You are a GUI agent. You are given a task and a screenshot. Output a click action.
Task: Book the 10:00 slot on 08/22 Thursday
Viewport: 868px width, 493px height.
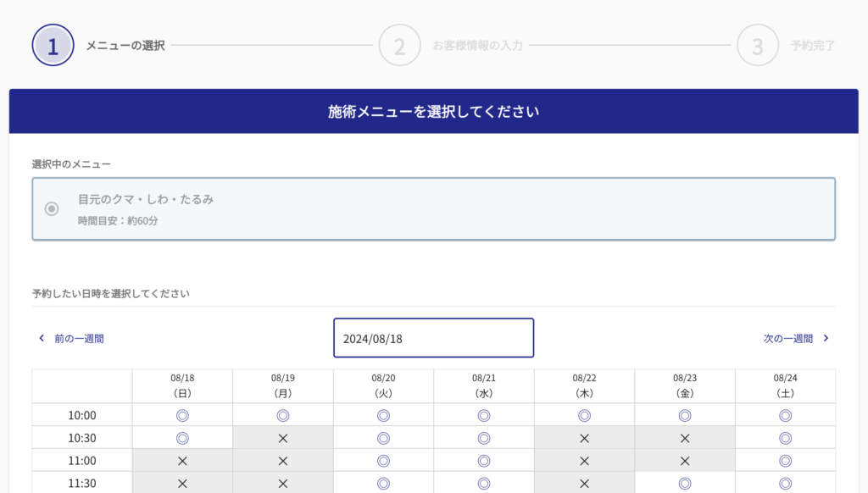click(584, 415)
